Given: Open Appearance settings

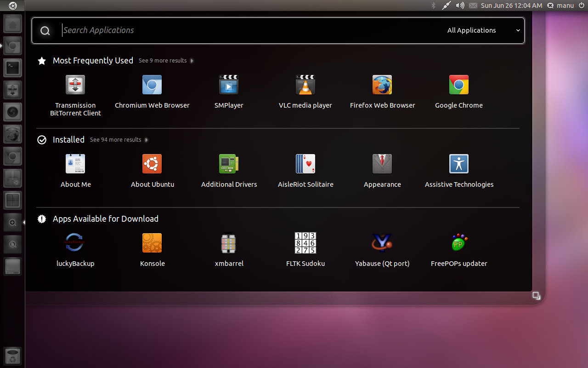Looking at the screenshot, I should (x=382, y=171).
